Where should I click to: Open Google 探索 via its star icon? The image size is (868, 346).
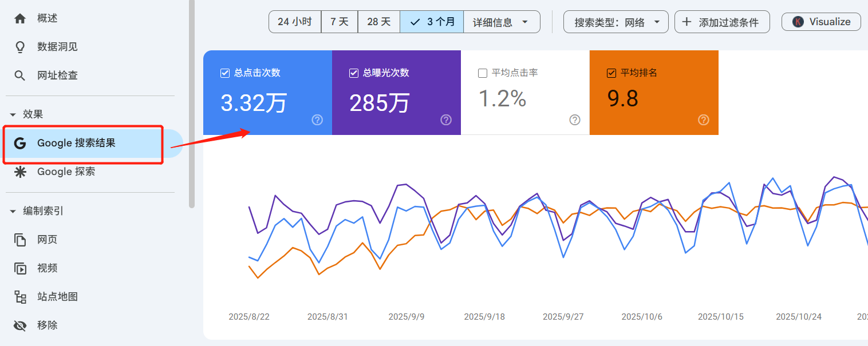point(20,171)
